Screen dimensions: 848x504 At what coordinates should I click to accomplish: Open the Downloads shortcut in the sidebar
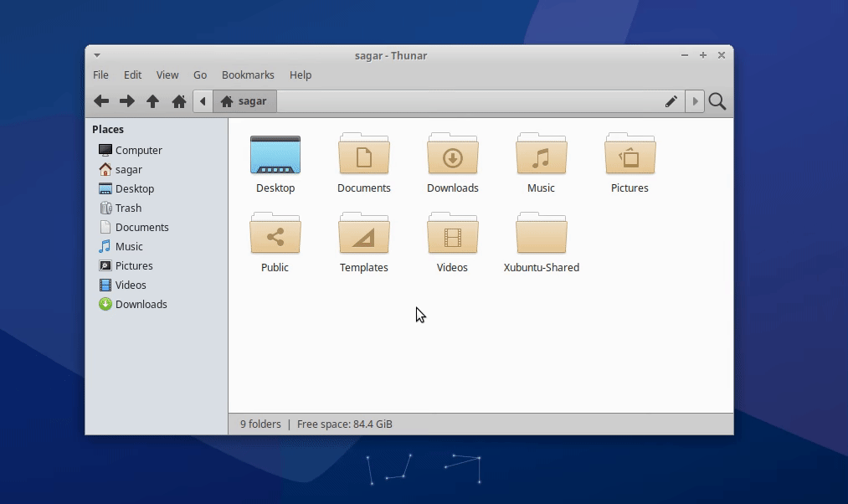[140, 304]
